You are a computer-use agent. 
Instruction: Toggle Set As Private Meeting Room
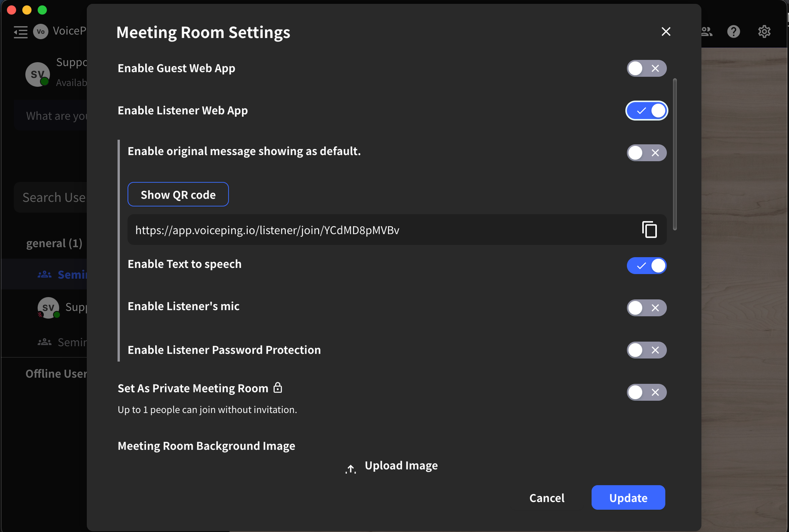tap(646, 392)
